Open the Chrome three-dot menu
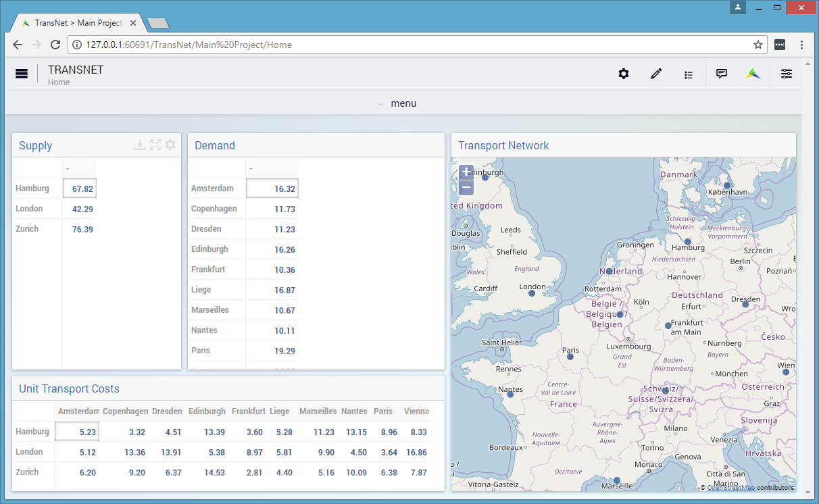Viewport: 819px width, 504px height. 801,45
